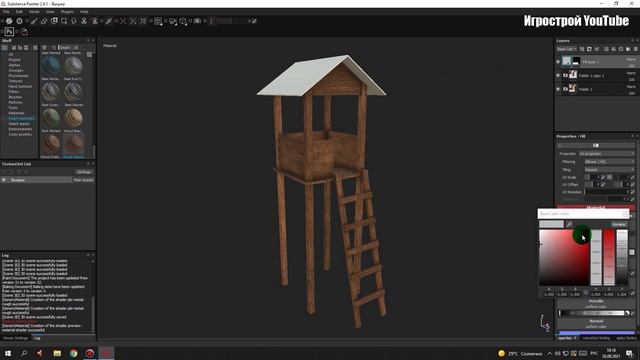Image resolution: width=640 pixels, height=360 pixels.
Task: Click the grayscale value strip in color picker
Action: click(622, 257)
